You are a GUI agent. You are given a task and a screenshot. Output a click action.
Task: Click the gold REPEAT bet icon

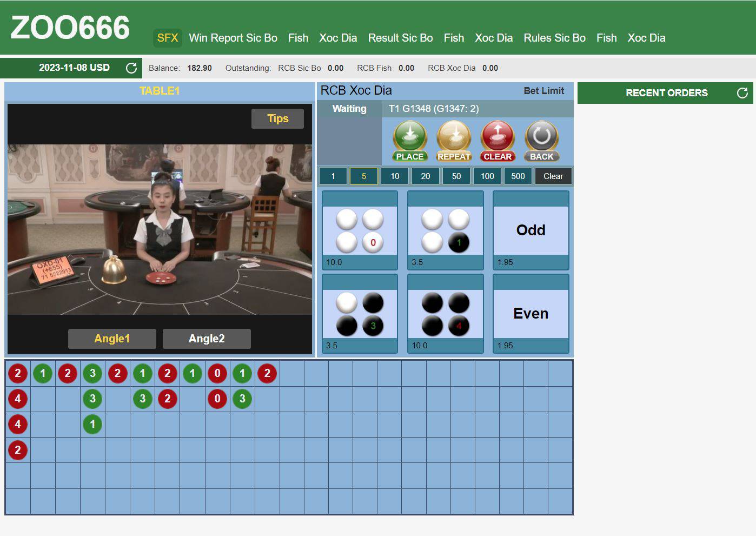coord(454,141)
